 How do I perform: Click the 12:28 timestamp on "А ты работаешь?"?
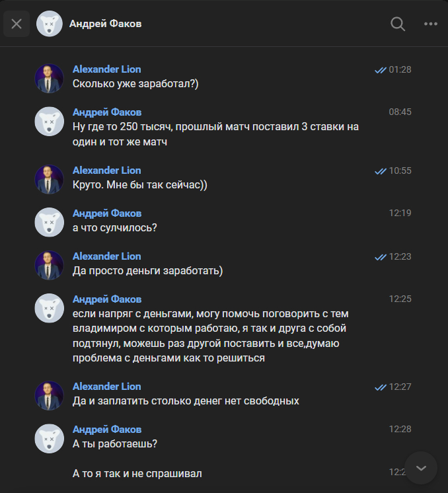tap(400, 429)
